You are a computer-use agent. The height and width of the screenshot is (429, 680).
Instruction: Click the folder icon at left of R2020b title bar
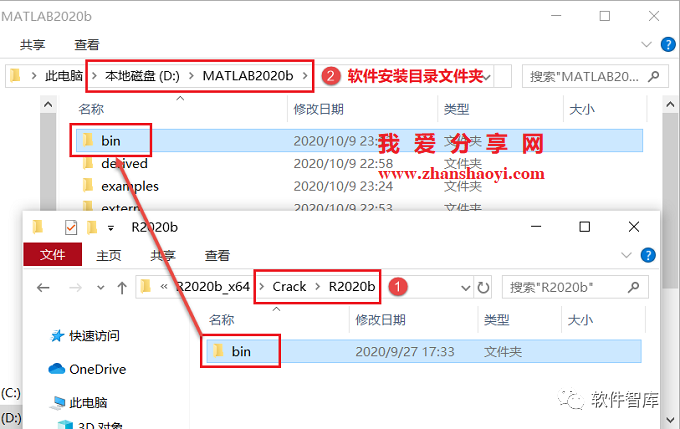point(38,226)
